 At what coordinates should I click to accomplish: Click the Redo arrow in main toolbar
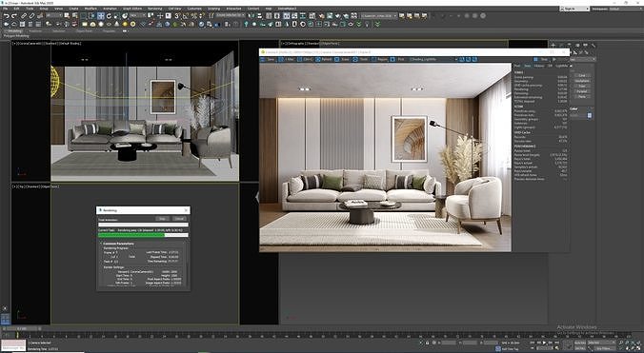(x=14, y=16)
